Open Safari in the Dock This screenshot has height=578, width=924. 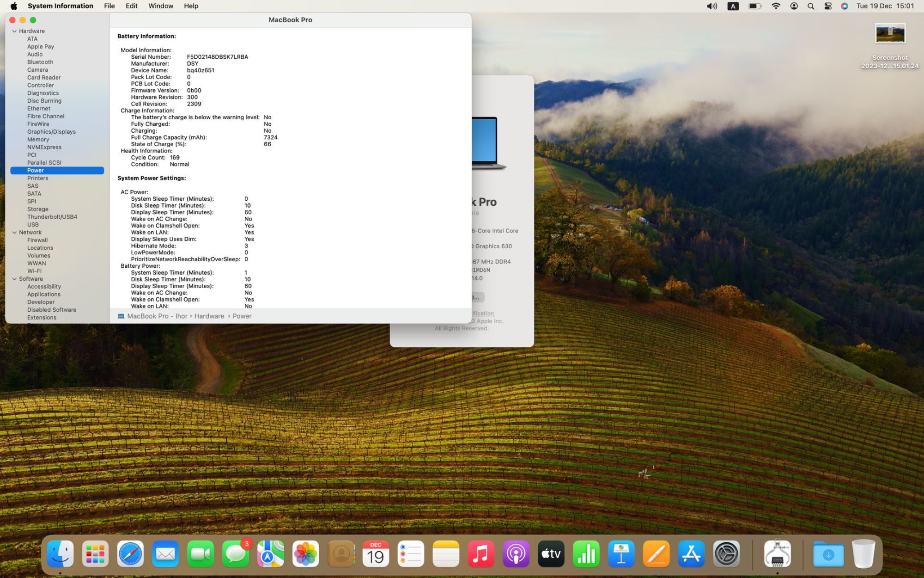130,553
